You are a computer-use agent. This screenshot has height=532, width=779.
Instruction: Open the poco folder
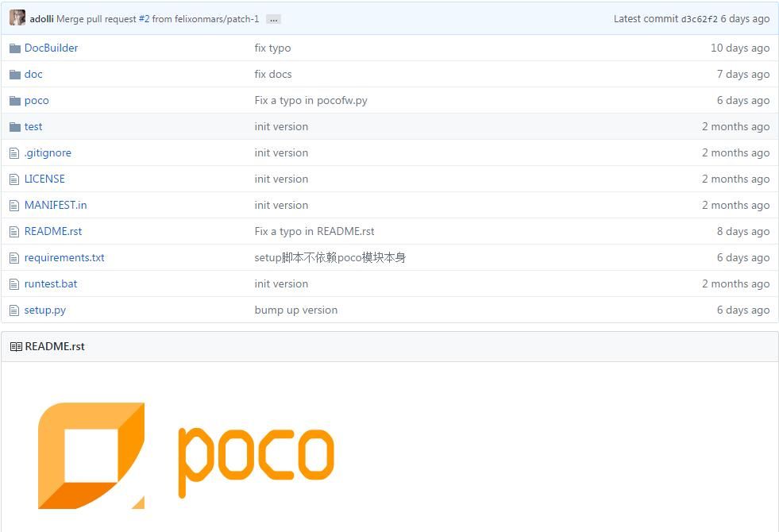pyautogui.click(x=37, y=100)
